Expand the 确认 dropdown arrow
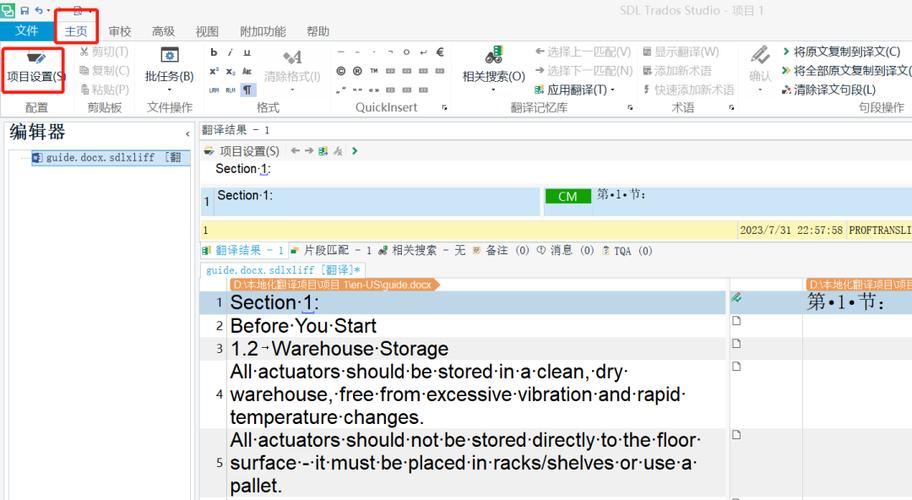912x500 pixels. (x=760, y=90)
